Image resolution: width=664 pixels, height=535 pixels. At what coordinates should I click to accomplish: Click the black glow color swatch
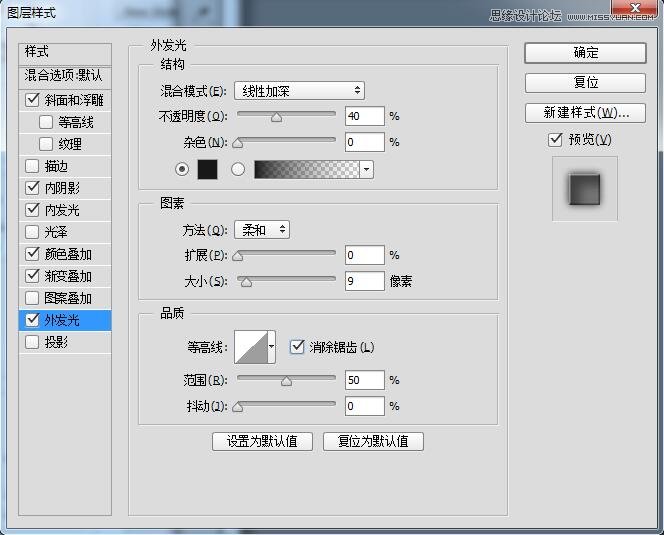208,169
